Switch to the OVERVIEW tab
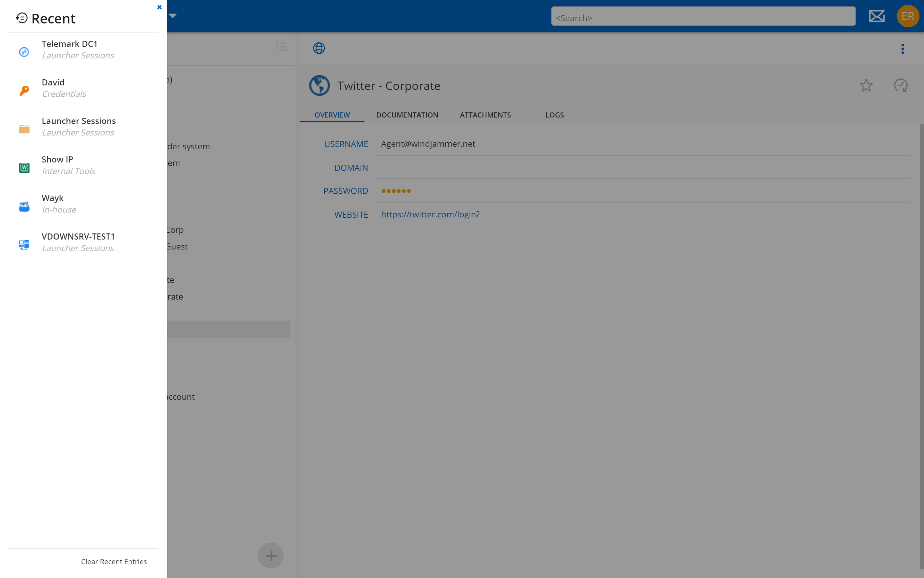924x578 pixels. click(332, 115)
